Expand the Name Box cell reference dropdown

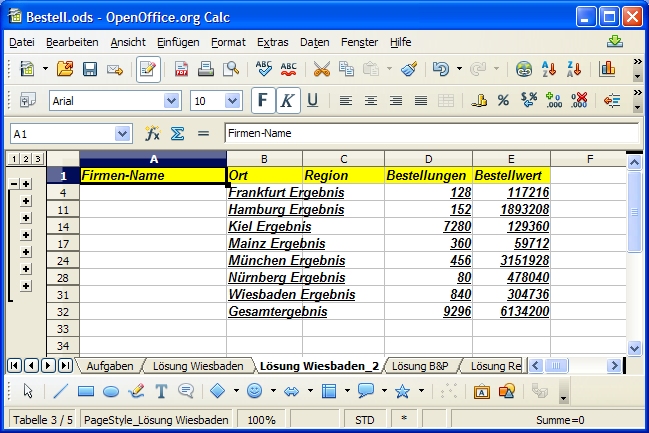coord(123,133)
